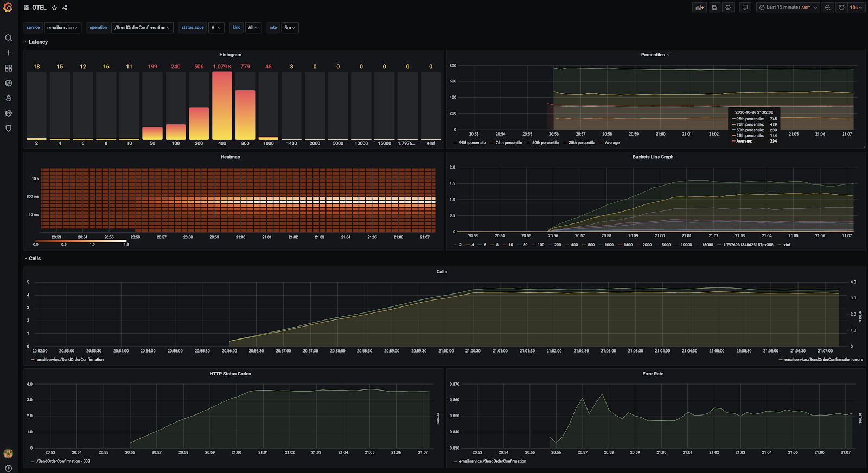
Task: Open the Alerting bell icon
Action: point(8,98)
